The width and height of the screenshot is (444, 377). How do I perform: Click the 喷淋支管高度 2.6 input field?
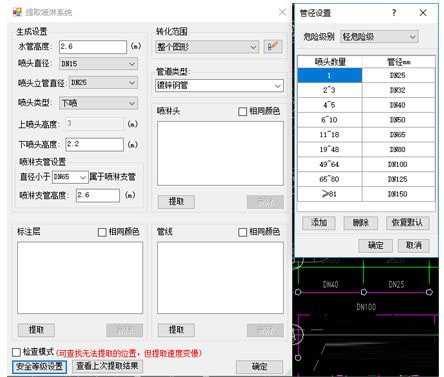[98, 195]
